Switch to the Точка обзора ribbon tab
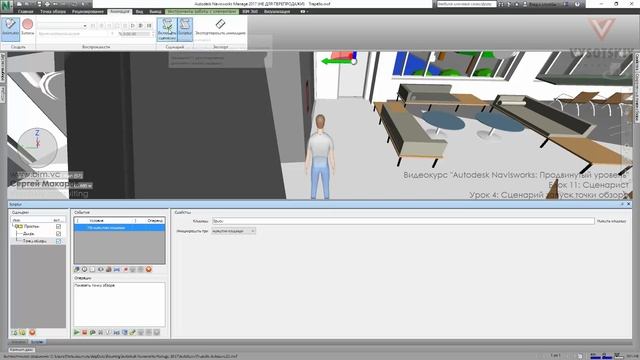The height and width of the screenshot is (360, 640). [x=53, y=11]
